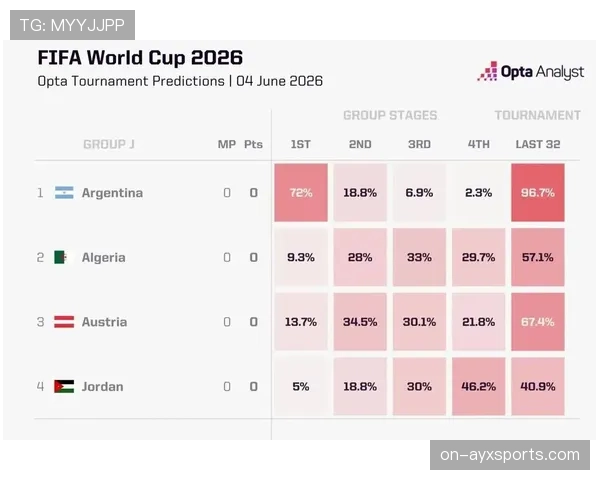Select Argentina's 72% first-place cell
Screen dimensions: 600x480
(301, 193)
